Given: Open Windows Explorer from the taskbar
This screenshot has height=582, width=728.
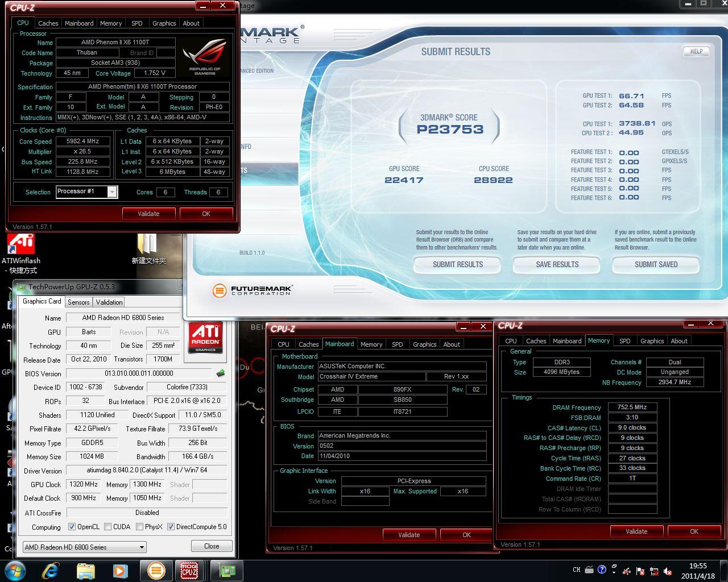Looking at the screenshot, I should coord(86,570).
